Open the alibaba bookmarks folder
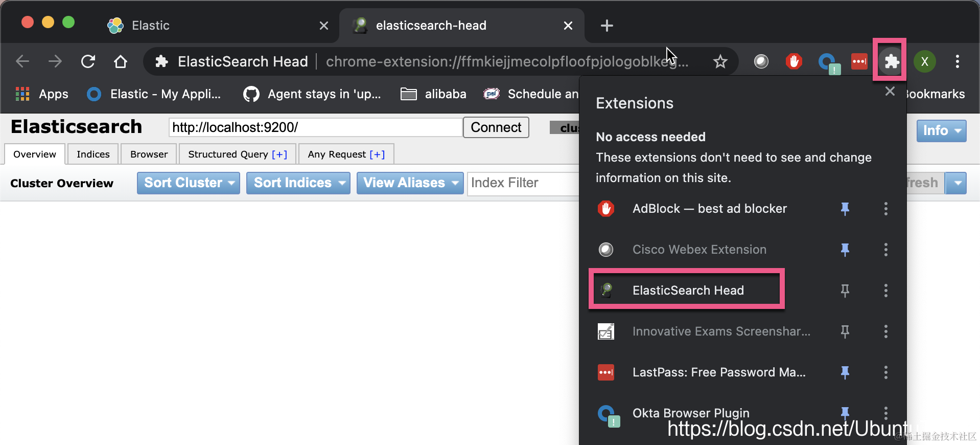Viewport: 980px width, 445px height. pyautogui.click(x=433, y=94)
